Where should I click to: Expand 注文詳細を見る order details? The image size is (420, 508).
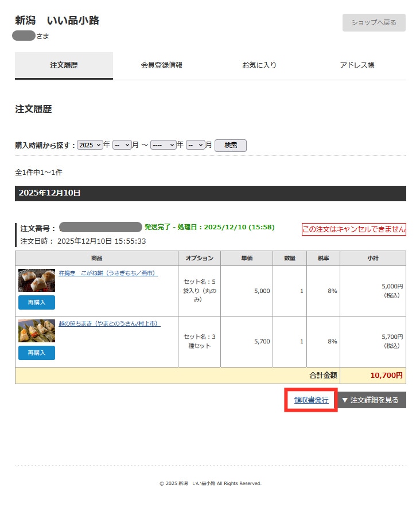coord(371,400)
